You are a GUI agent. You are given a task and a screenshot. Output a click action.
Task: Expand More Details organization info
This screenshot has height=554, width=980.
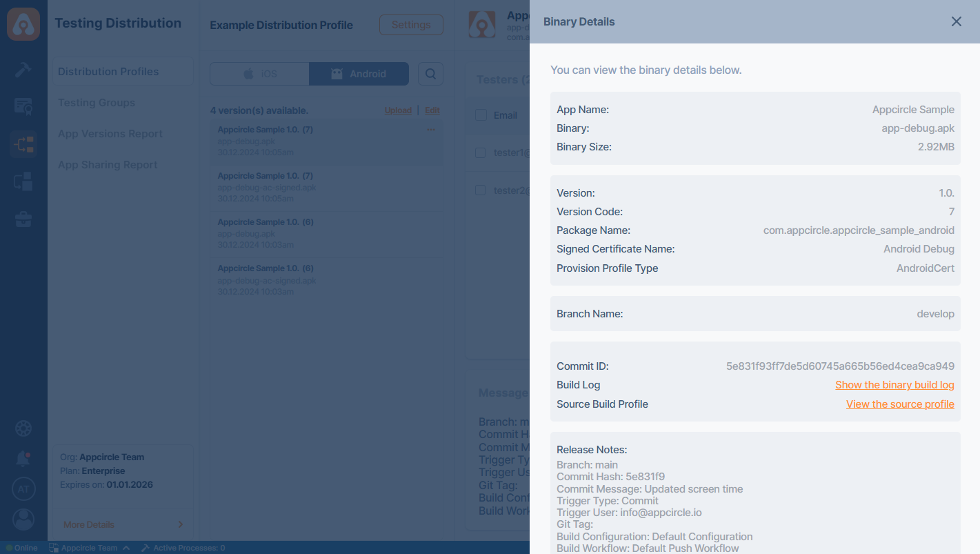coord(123,524)
